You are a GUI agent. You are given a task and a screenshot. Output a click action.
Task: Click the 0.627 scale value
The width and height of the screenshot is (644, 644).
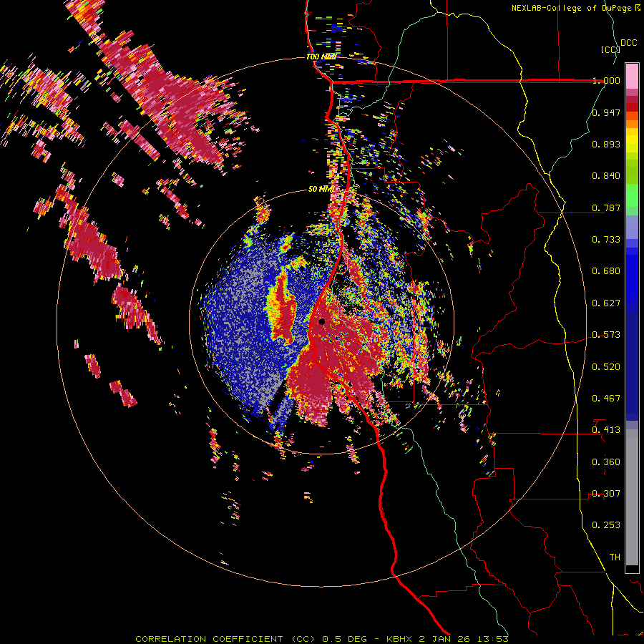tap(606, 303)
